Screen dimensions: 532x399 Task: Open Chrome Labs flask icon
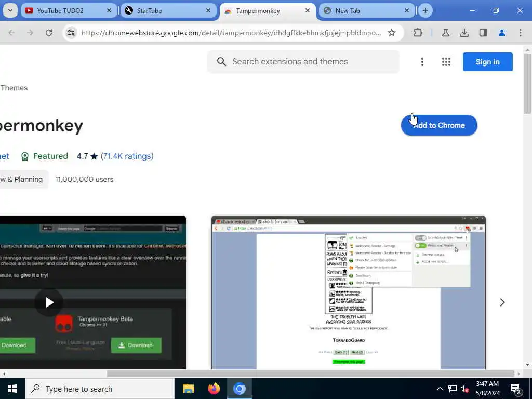click(445, 33)
